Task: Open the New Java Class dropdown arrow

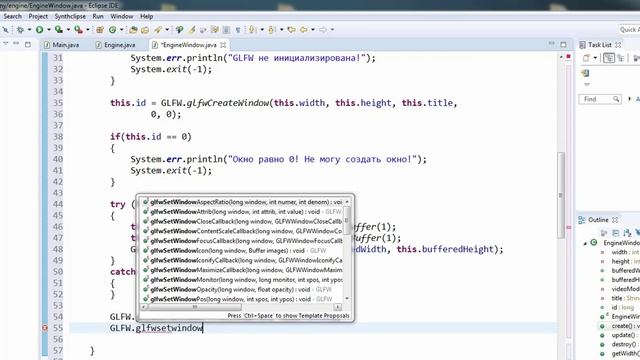Action: (x=121, y=29)
